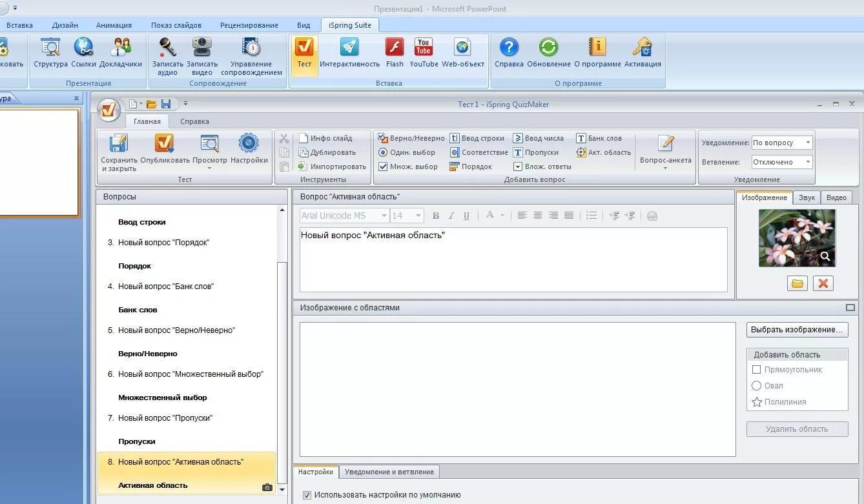Click Записать аудио microphone icon

167,47
